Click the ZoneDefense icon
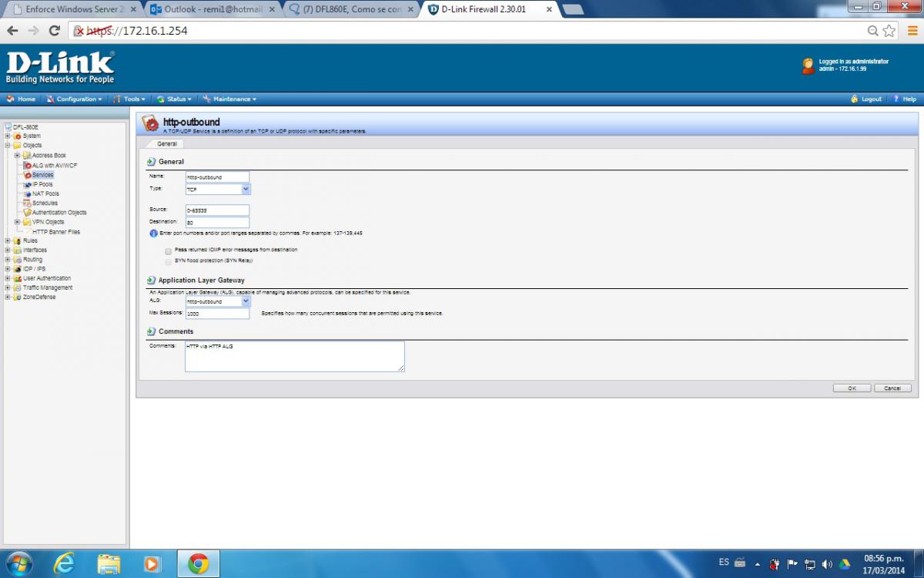Image resolution: width=924 pixels, height=578 pixels. pos(18,297)
